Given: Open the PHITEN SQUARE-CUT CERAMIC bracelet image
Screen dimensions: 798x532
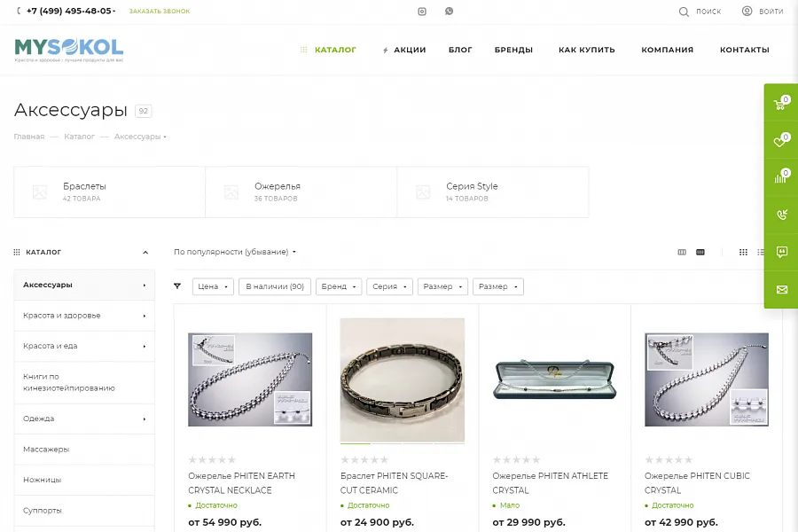Looking at the screenshot, I should pos(402,379).
